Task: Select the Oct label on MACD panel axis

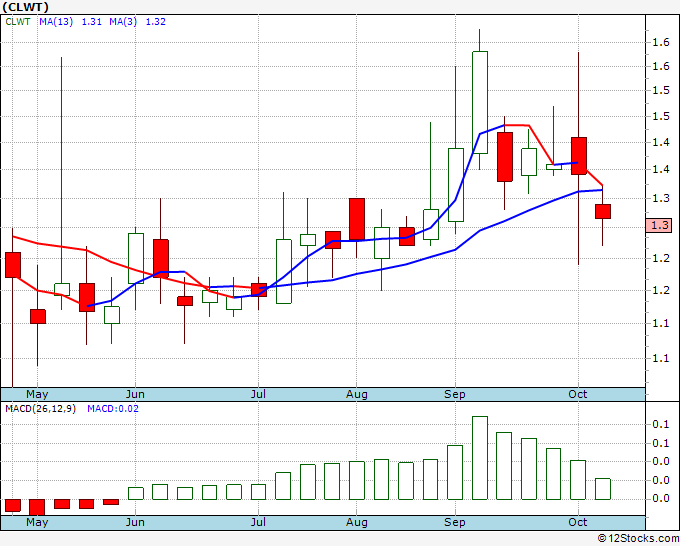Action: click(x=579, y=522)
